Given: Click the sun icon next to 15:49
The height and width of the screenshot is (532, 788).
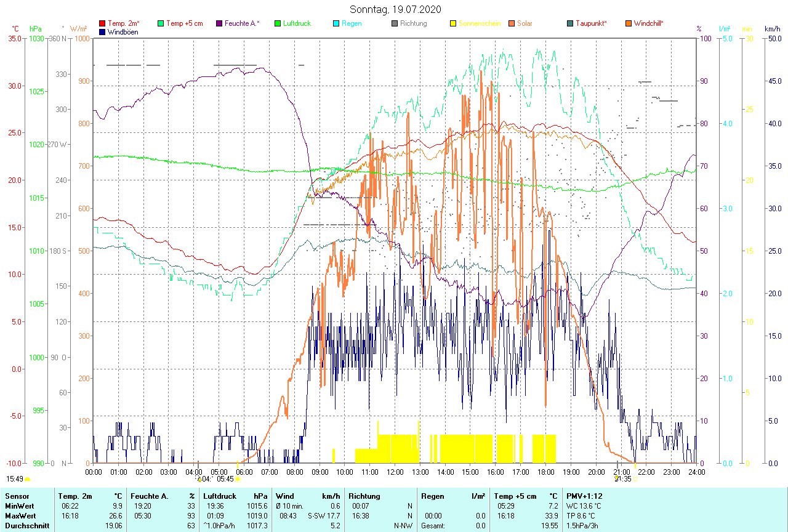Looking at the screenshot, I should (x=27, y=478).
